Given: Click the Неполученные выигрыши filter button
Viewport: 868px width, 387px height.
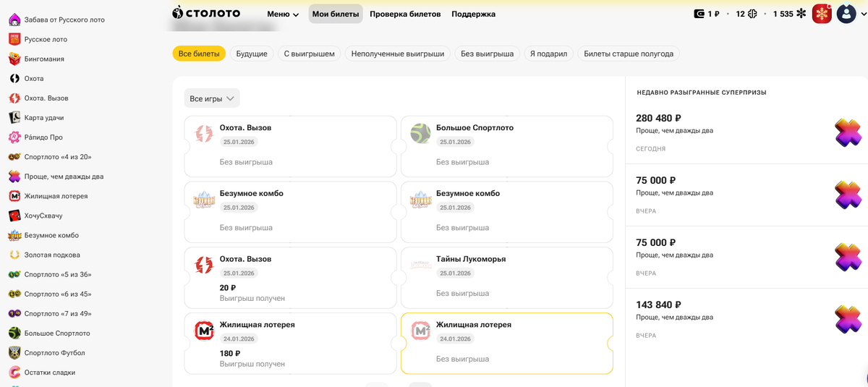Looking at the screenshot, I should click(x=397, y=54).
